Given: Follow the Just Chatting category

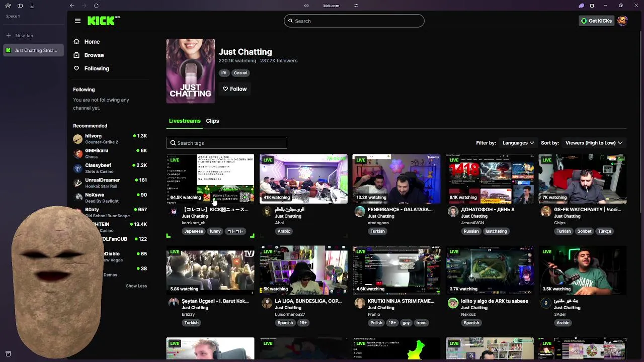Looking at the screenshot, I should [x=234, y=89].
